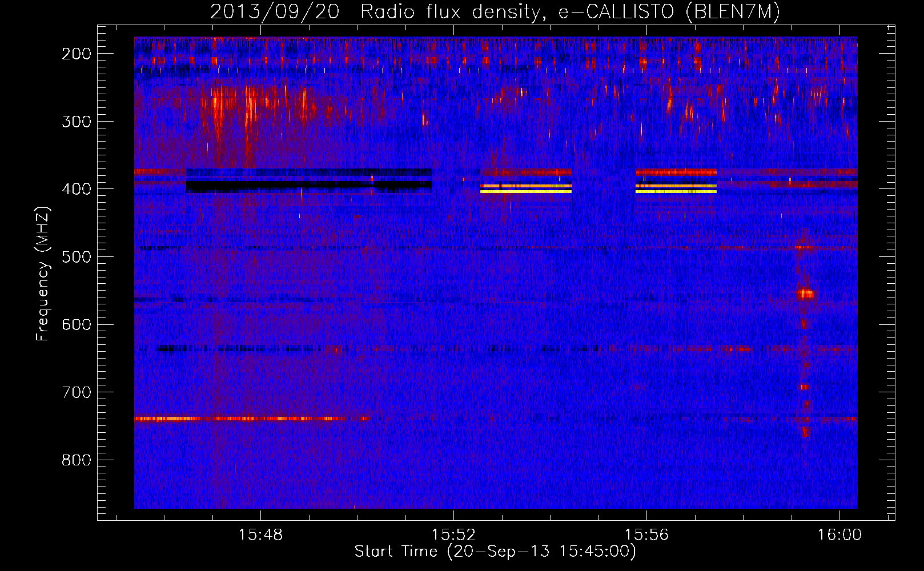Click the plot title text e-CALLISTO (BLEN7M)

click(669, 12)
